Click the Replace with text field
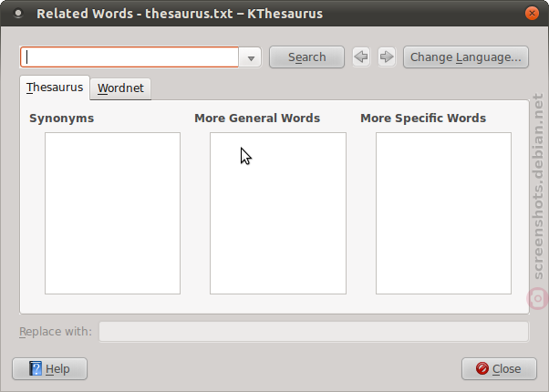 (314, 332)
